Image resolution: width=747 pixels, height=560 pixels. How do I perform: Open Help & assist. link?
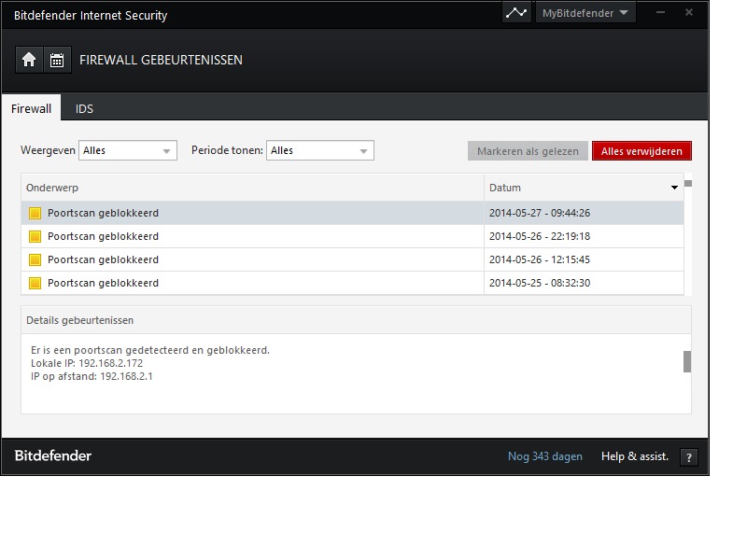click(x=635, y=456)
